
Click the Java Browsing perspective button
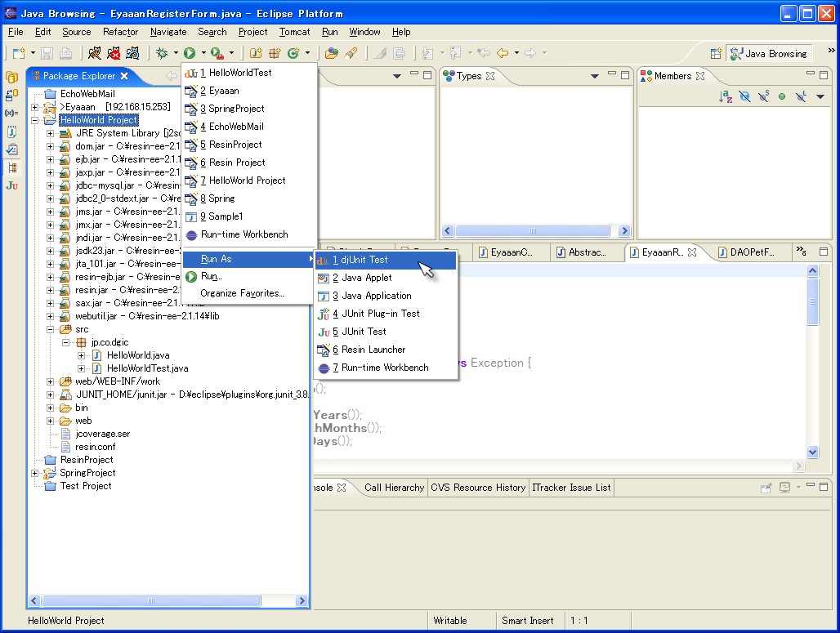[769, 53]
